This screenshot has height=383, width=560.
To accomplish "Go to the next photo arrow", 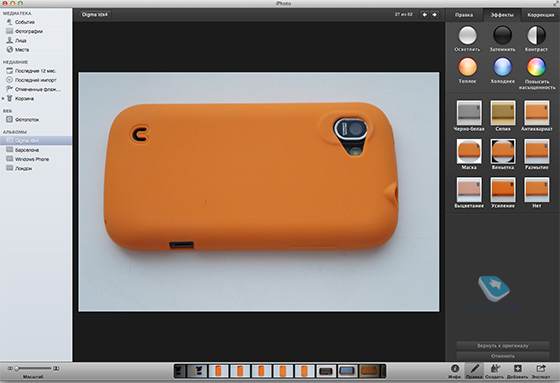I will 434,15.
